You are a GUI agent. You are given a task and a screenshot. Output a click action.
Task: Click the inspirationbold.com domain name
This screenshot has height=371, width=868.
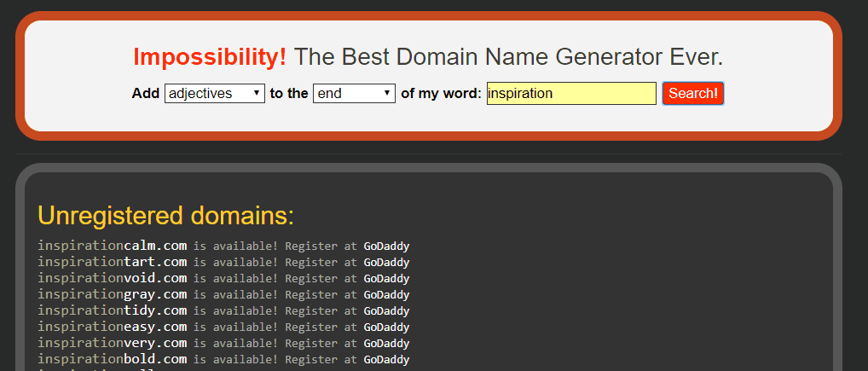[x=112, y=359]
